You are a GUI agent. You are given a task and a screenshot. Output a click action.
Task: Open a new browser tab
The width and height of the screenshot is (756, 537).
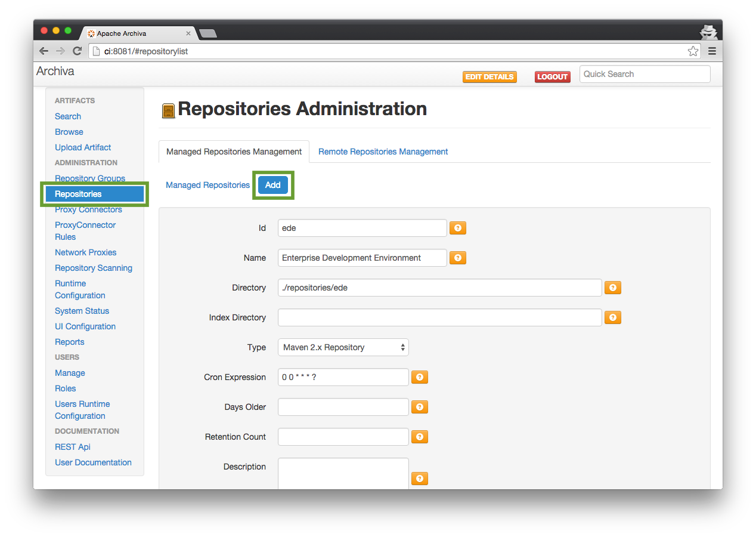pos(207,33)
